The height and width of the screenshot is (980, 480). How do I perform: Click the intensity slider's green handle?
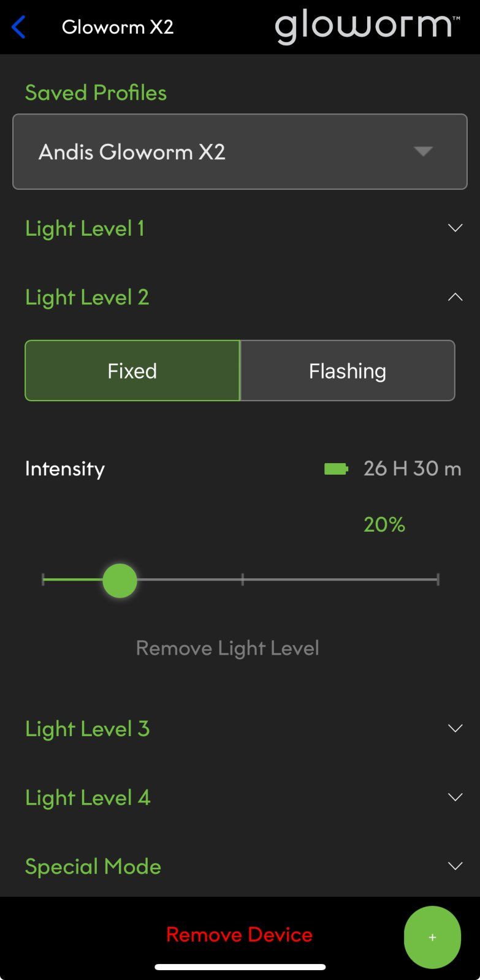tap(120, 580)
